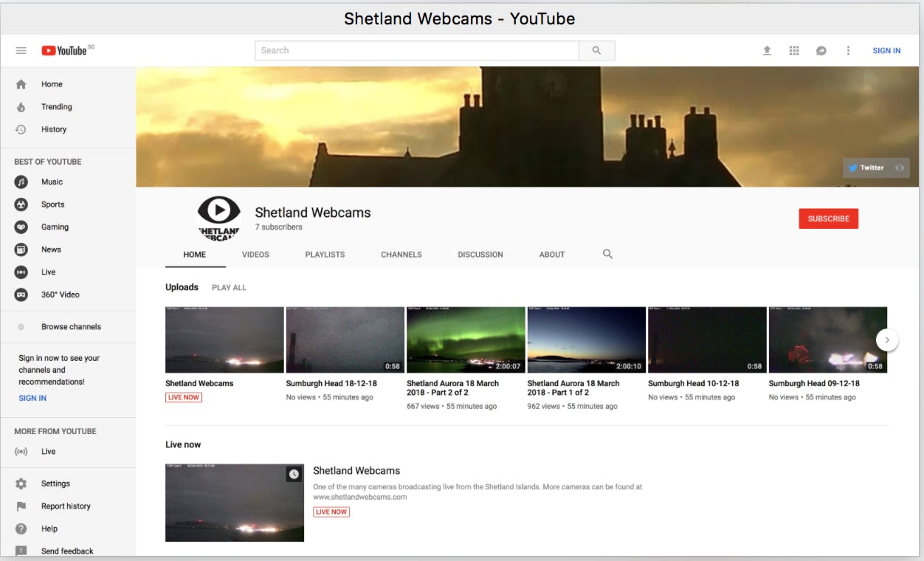Click 'Shetland Aurora 18 March 2018 - Part 2 of 2' title
This screenshot has height=561, width=924.
coord(452,388)
